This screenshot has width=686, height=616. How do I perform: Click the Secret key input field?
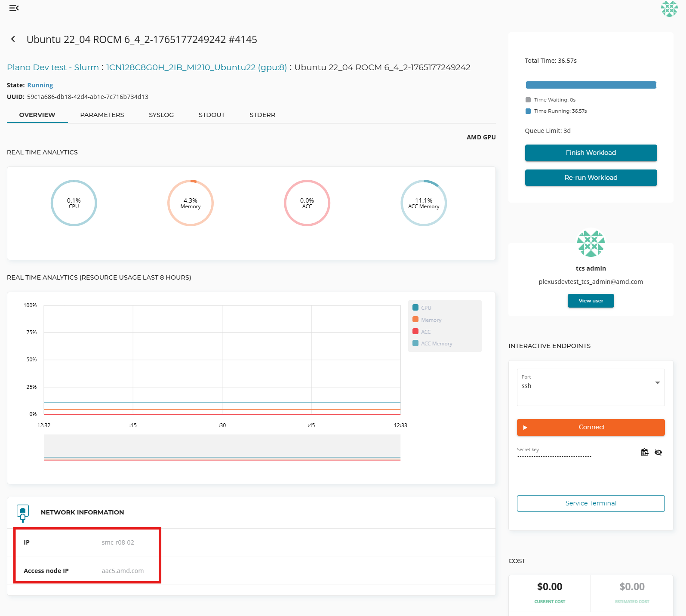[576, 456]
